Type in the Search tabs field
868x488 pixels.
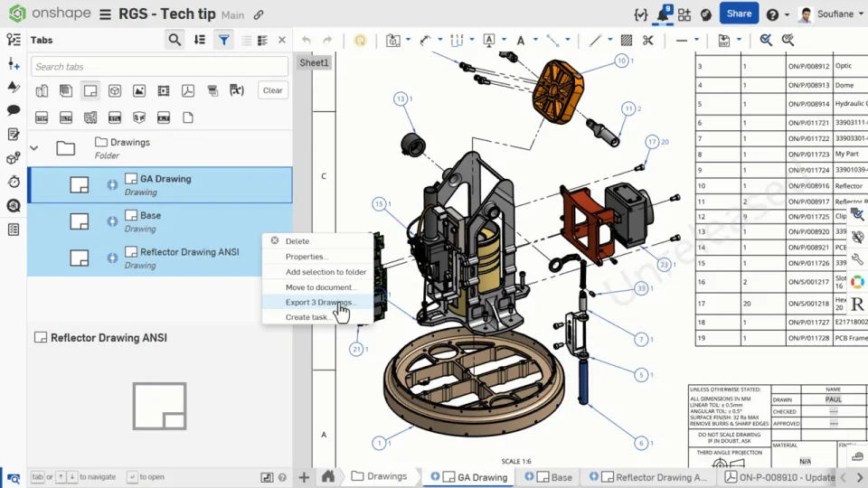(x=159, y=66)
